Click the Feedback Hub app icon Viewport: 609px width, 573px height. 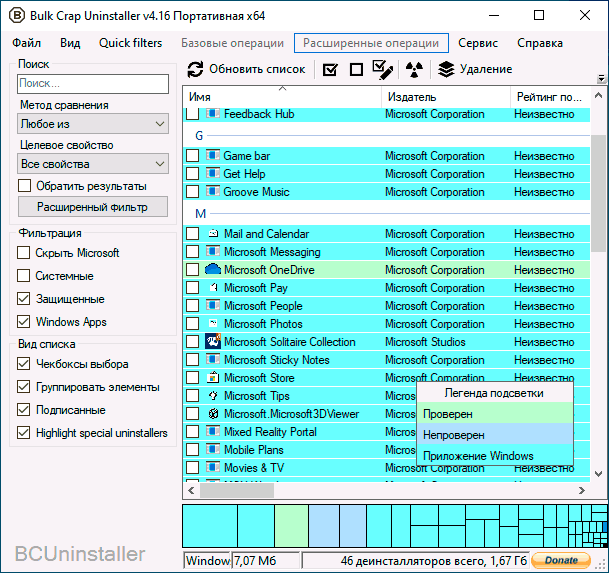(213, 113)
